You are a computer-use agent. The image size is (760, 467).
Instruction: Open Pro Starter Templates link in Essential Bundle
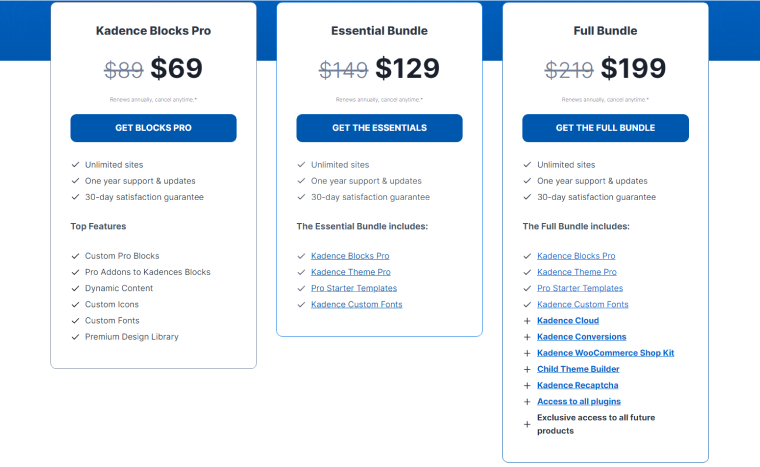click(353, 288)
